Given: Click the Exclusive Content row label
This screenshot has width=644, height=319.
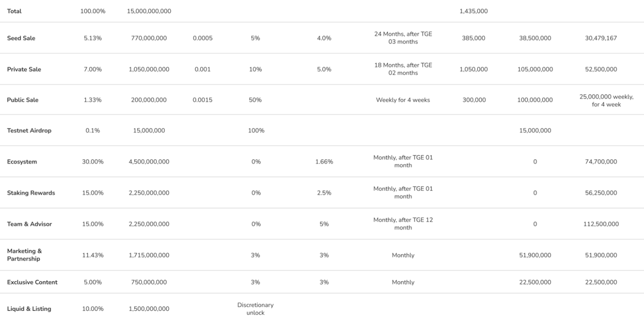Looking at the screenshot, I should click(32, 282).
